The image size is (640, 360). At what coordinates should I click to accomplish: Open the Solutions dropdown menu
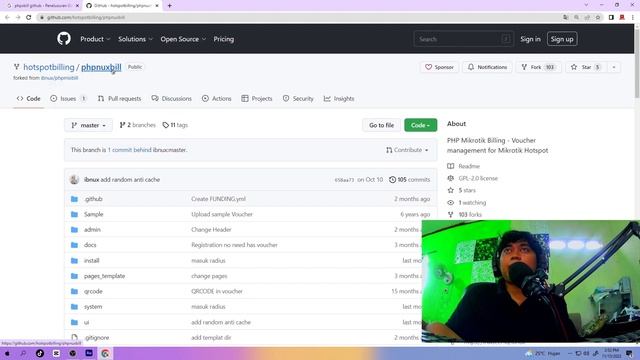click(x=135, y=39)
